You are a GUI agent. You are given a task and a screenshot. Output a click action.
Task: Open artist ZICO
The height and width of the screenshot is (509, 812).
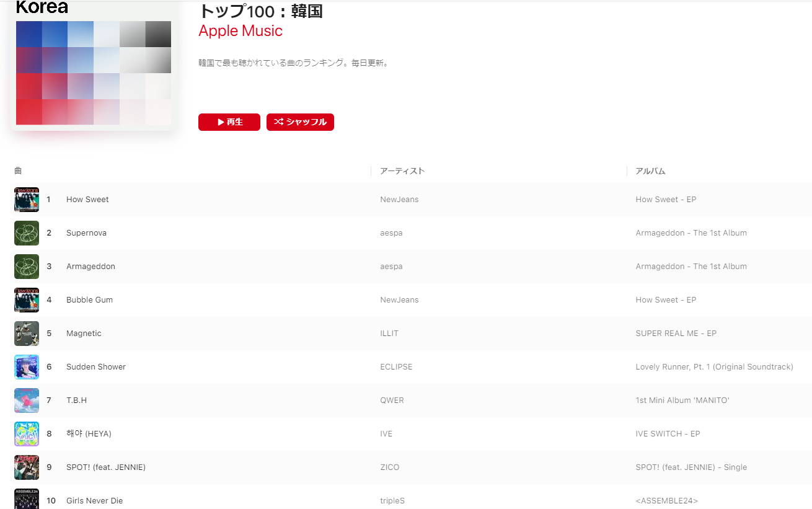[390, 467]
